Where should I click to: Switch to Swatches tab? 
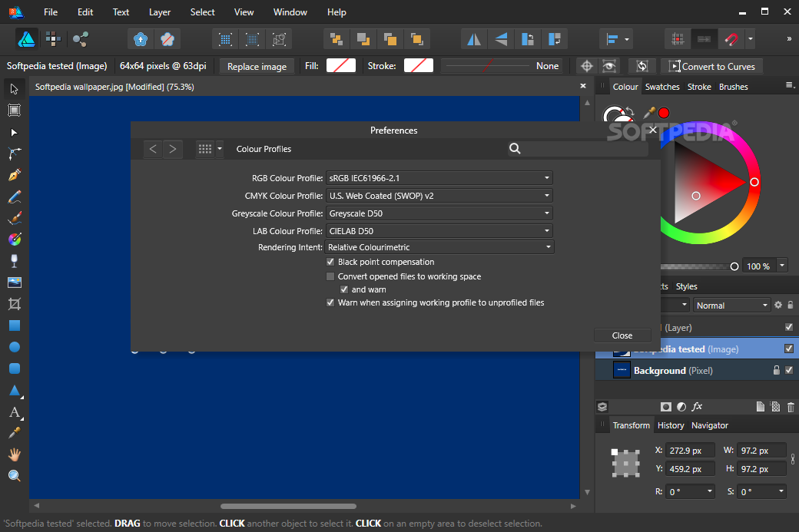[x=662, y=87]
